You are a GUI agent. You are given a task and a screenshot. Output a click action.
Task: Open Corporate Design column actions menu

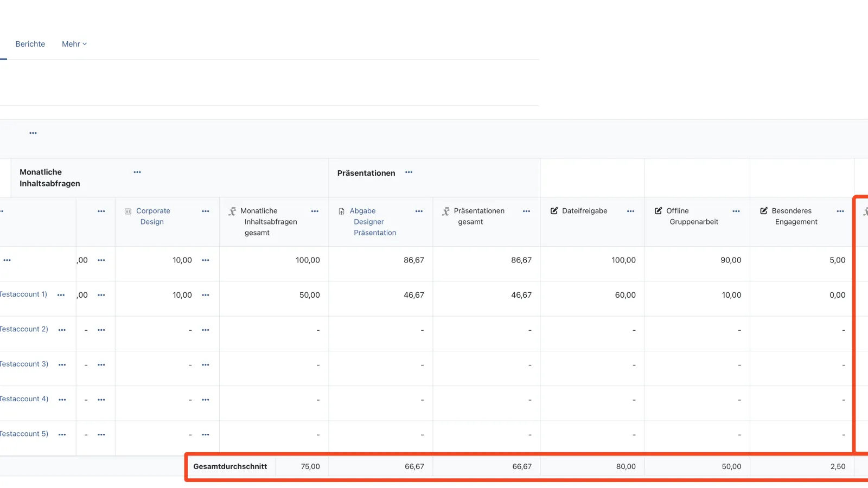click(206, 211)
